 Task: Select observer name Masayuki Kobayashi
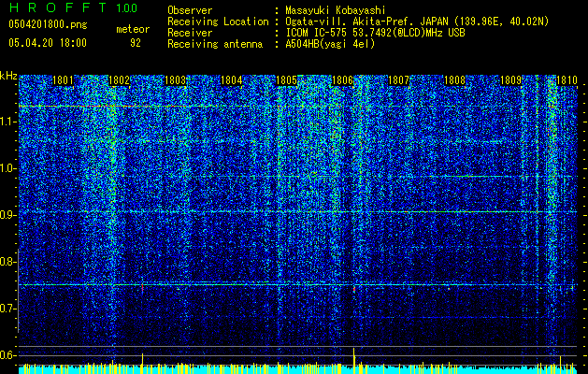coord(336,10)
